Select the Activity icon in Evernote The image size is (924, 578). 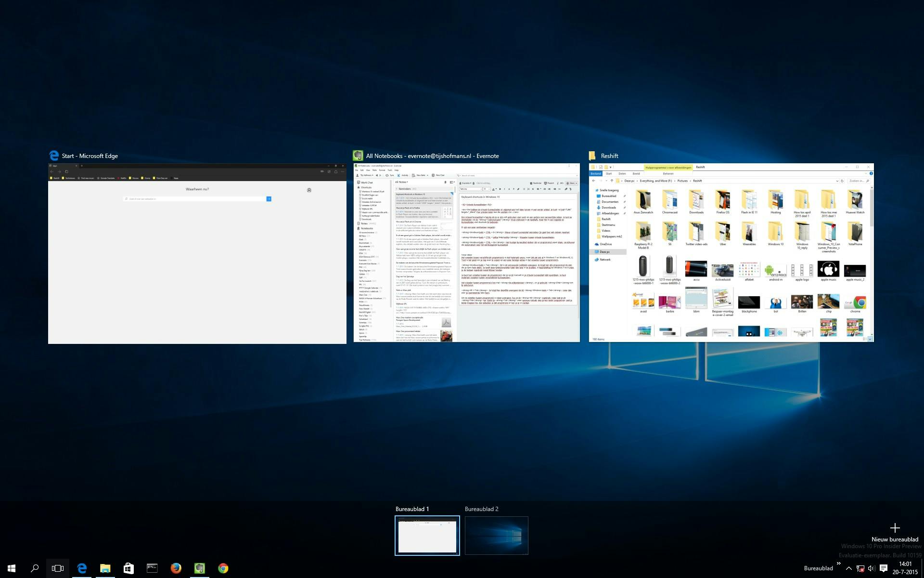(x=399, y=175)
